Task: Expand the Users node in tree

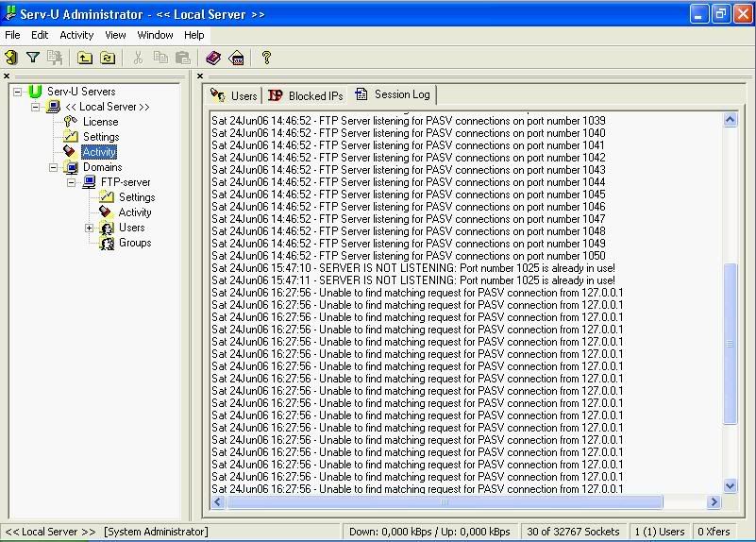Action: coord(90,228)
